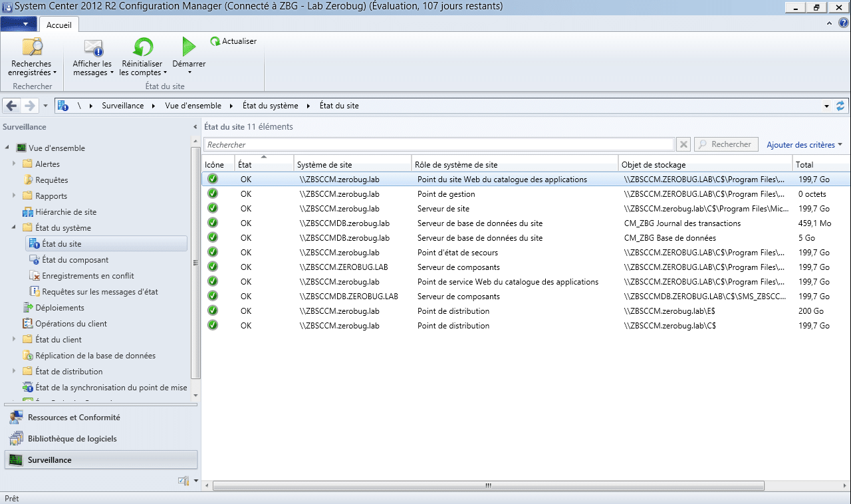Select Point de service Web du catalogue row
Image resolution: width=851 pixels, height=504 pixels.
pyautogui.click(x=526, y=282)
